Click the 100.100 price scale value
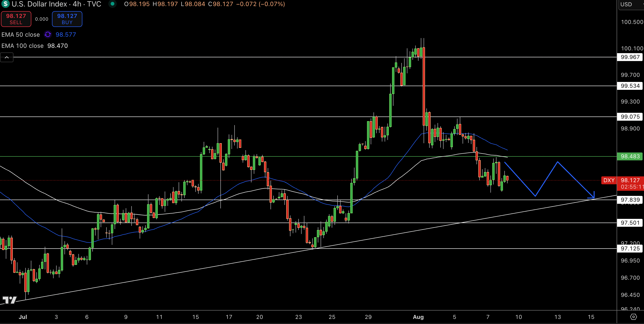Viewport: 644px width, 324px height. [x=632, y=48]
